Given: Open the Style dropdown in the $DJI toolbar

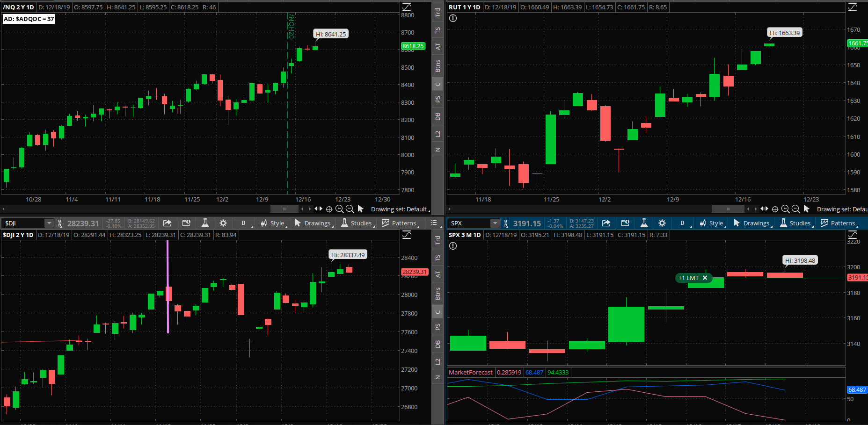Looking at the screenshot, I should [x=273, y=223].
